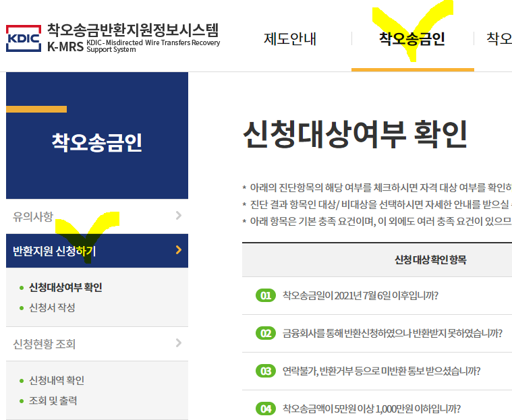The height and width of the screenshot is (420, 512).
Task: Click the green 02 number badge
Action: [x=266, y=333]
